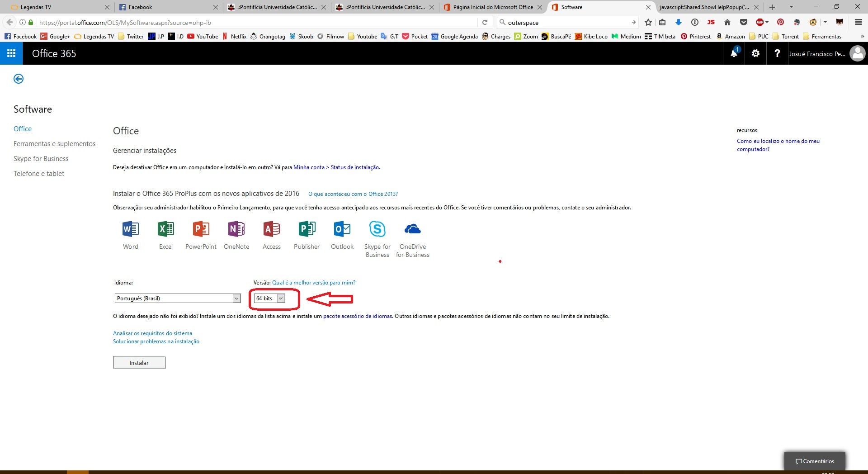868x474 pixels.
Task: Open Office 365 settings gear
Action: [x=755, y=53]
